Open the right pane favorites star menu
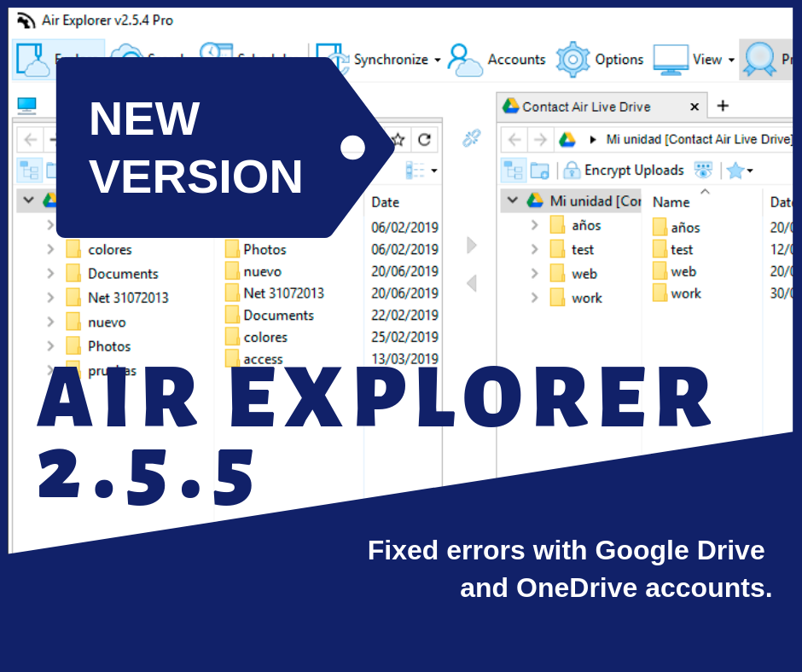 tap(740, 171)
